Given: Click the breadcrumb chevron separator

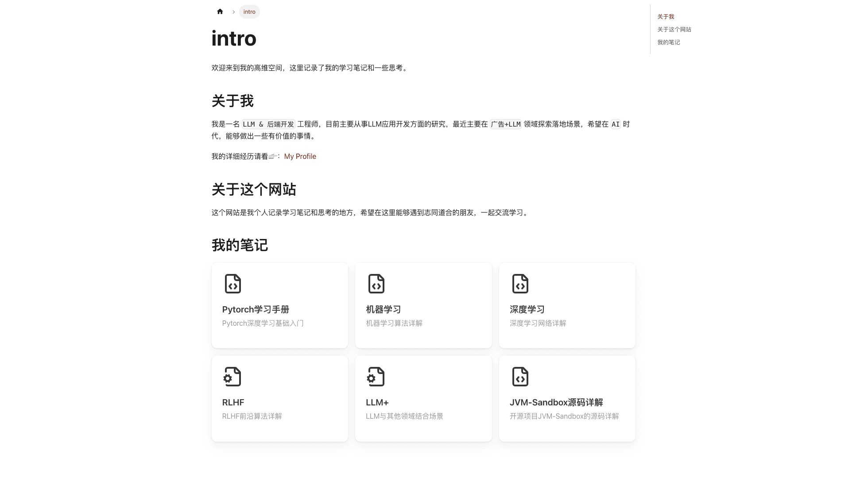Looking at the screenshot, I should coord(233,12).
